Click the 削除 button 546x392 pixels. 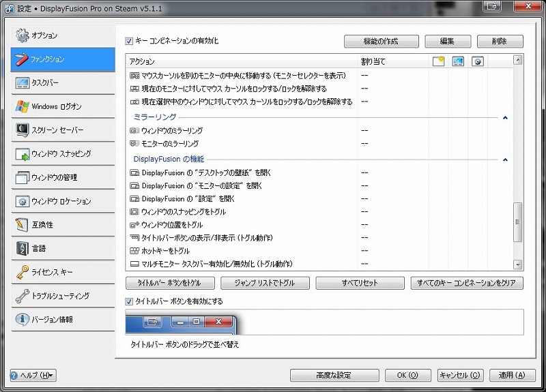(x=500, y=42)
